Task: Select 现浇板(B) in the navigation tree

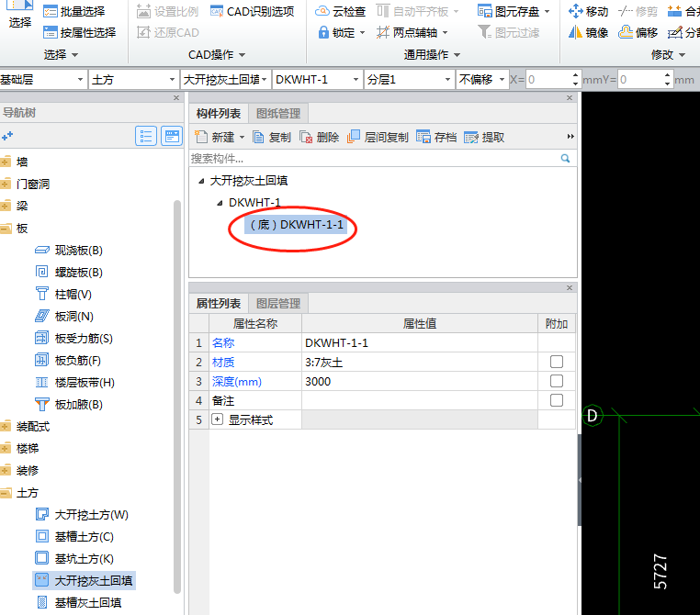Action: click(69, 251)
